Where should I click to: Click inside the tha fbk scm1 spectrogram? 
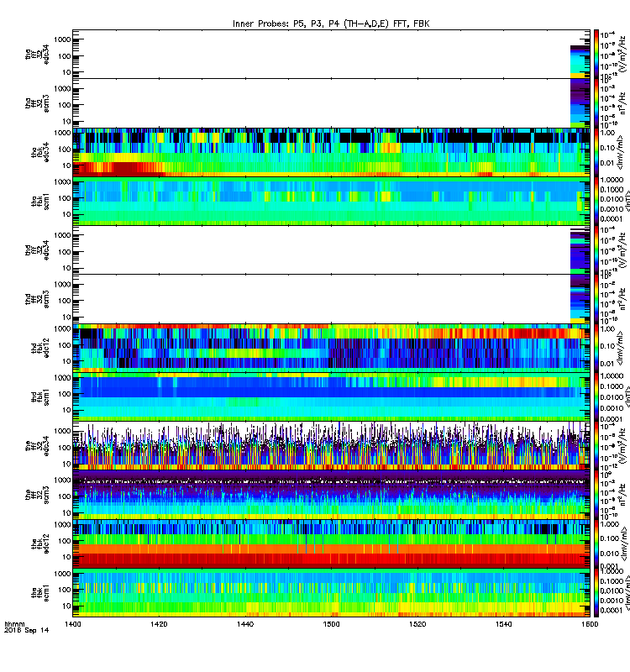331,202
